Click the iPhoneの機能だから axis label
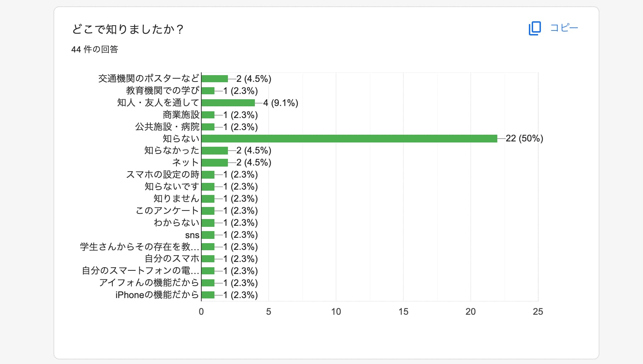Image resolution: width=643 pixels, height=364 pixels. pos(157,295)
